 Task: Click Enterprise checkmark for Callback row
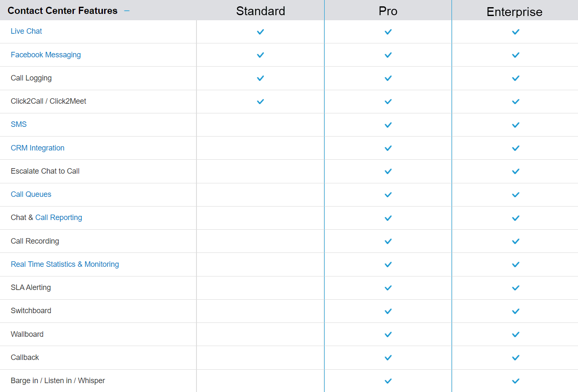pos(516,358)
